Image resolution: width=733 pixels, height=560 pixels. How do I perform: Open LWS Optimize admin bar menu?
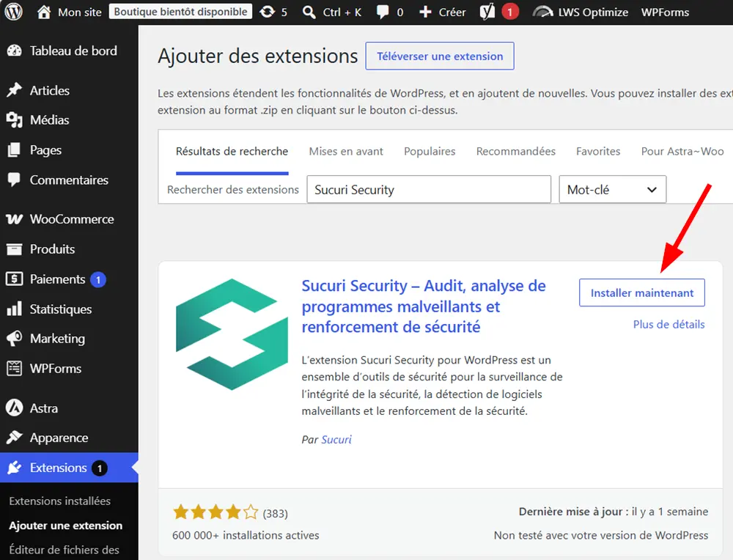click(x=593, y=12)
